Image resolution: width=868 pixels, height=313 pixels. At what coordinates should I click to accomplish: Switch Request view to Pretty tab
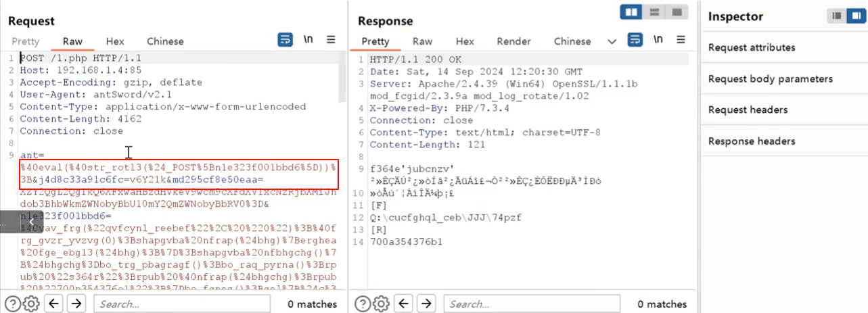tap(26, 41)
